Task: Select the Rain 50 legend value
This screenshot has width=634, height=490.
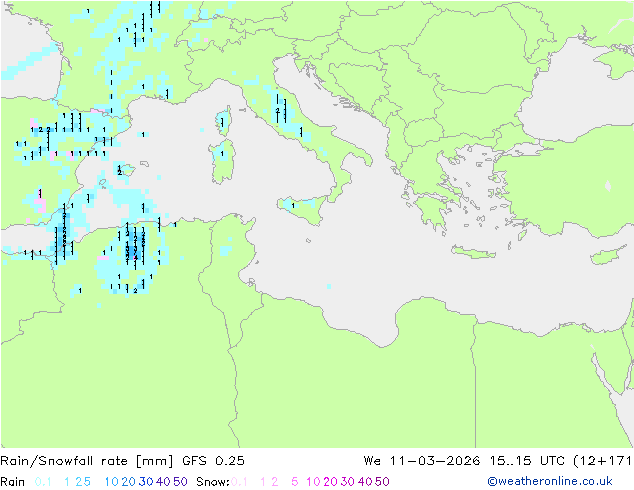Action: (x=180, y=482)
